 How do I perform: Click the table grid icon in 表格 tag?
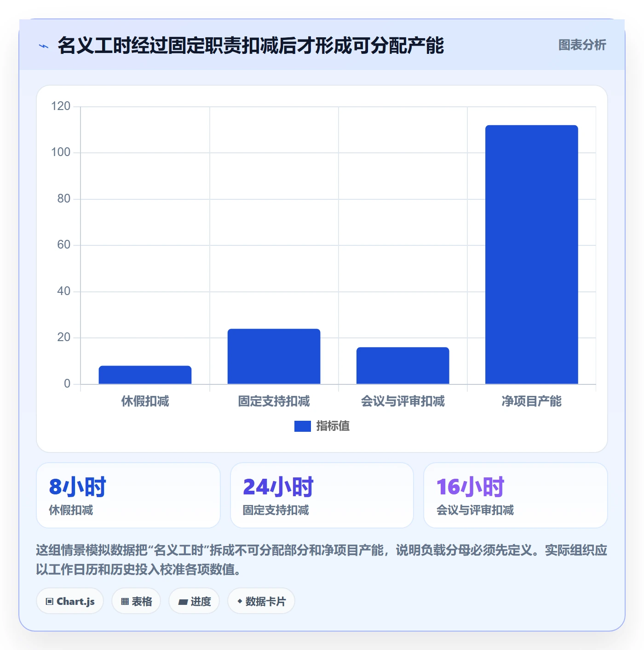[125, 601]
